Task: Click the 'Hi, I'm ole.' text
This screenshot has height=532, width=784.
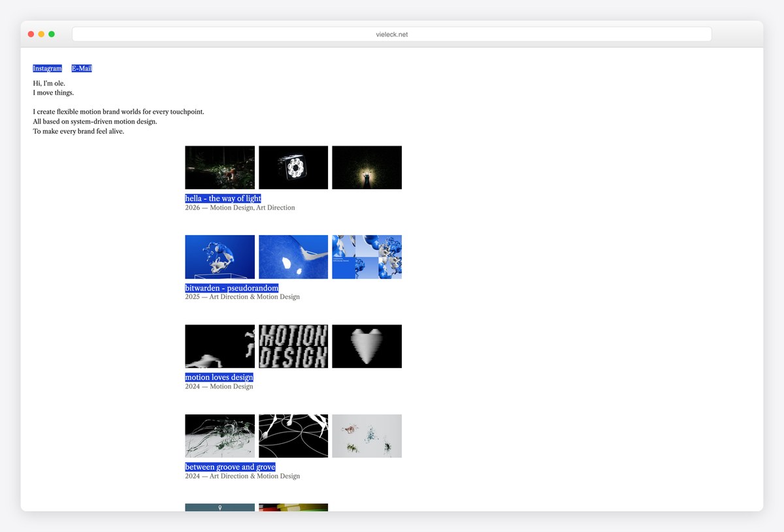Action: point(49,84)
